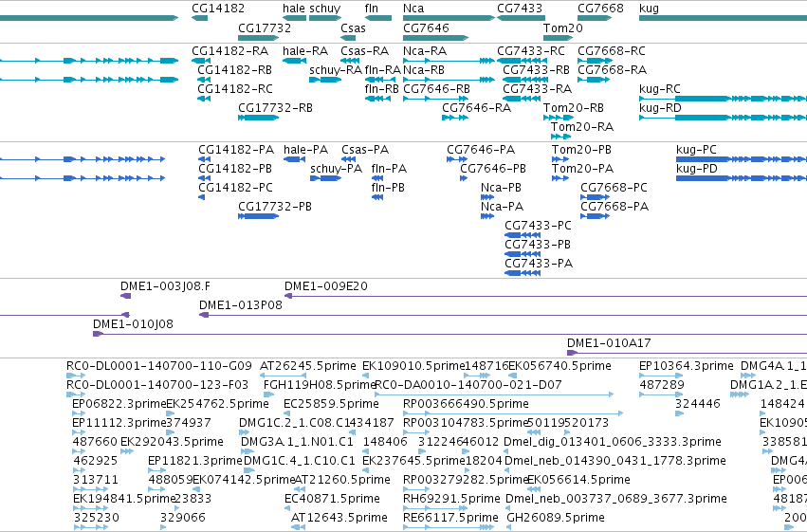This screenshot has height=532, width=807.
Task: Click BAC clone DME1-010A17
Action: coord(609,343)
